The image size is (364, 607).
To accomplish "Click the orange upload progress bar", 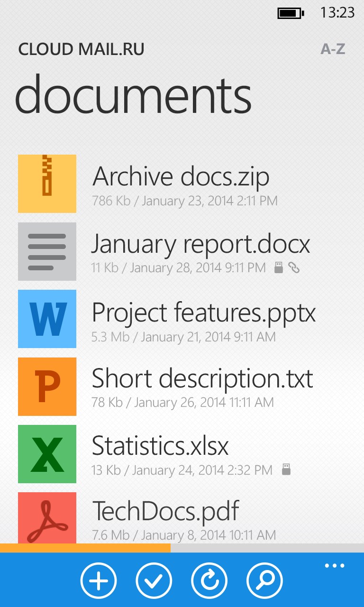I will [85, 548].
